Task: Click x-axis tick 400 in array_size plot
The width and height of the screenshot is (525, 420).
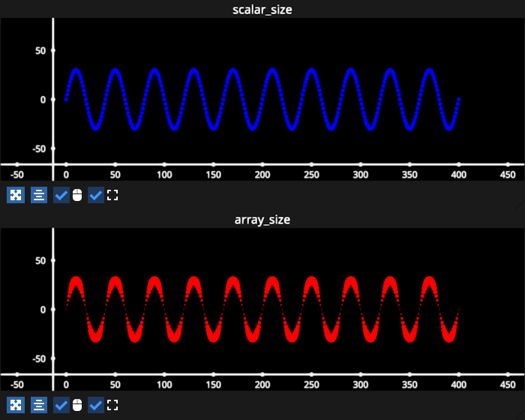Action: click(458, 384)
